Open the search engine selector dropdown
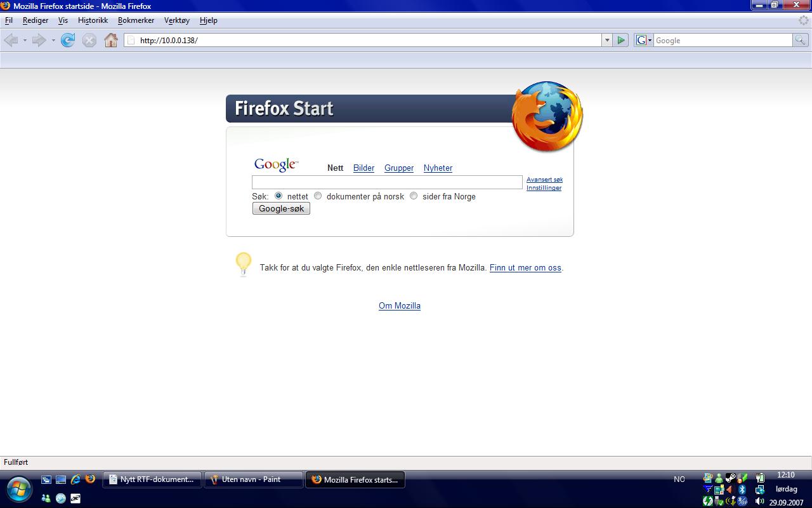This screenshot has width=812, height=508. pyautogui.click(x=644, y=40)
